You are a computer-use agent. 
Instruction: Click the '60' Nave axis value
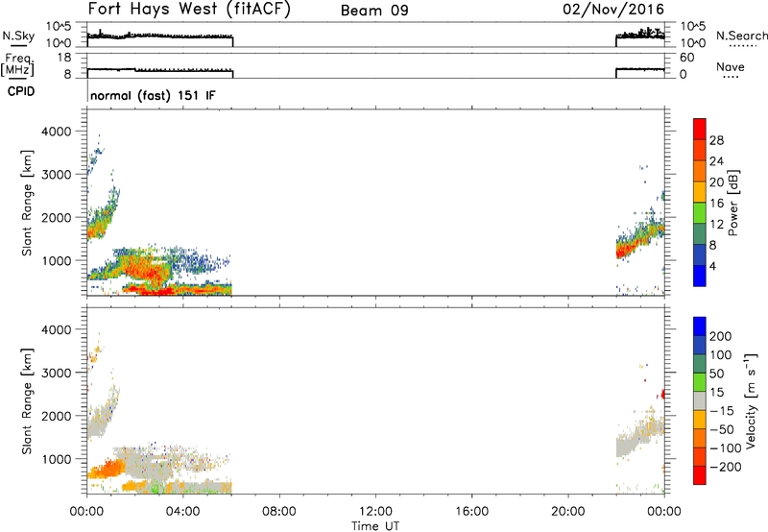[686, 58]
